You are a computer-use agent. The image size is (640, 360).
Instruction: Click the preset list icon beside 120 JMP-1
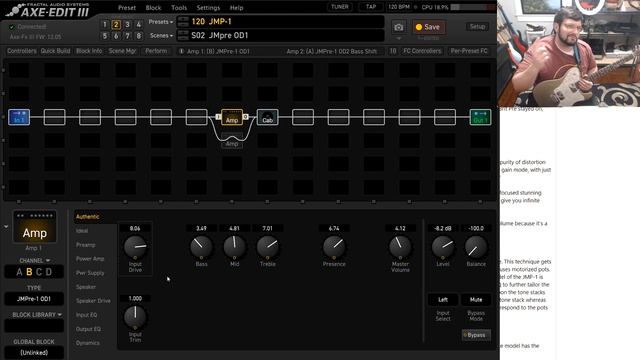[183, 22]
